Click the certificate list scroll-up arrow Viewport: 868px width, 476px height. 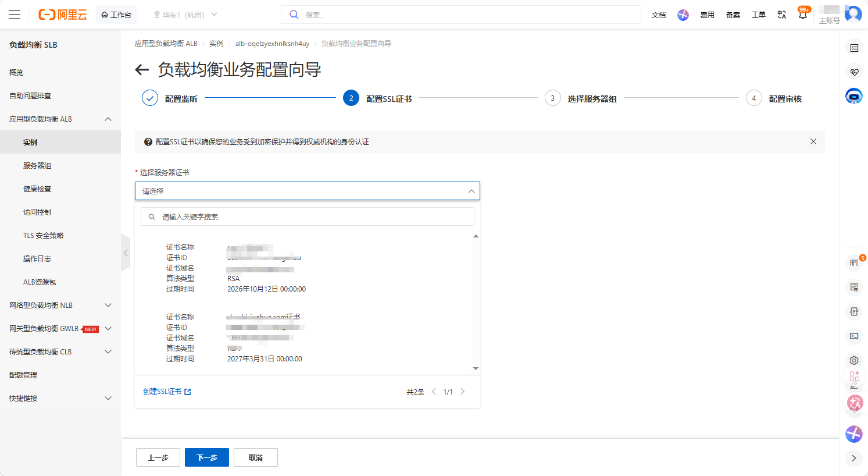click(x=476, y=236)
